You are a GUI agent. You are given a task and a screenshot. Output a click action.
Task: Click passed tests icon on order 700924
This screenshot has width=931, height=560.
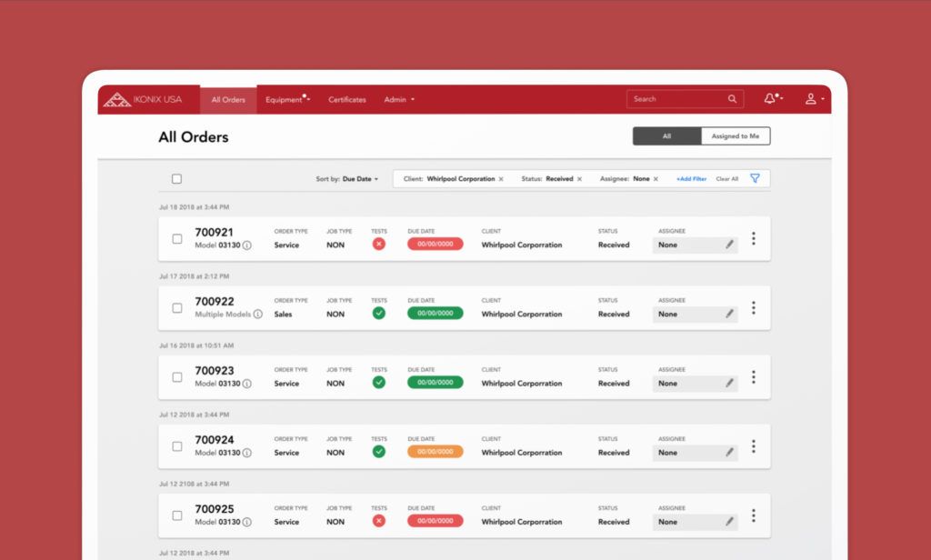pyautogui.click(x=379, y=451)
